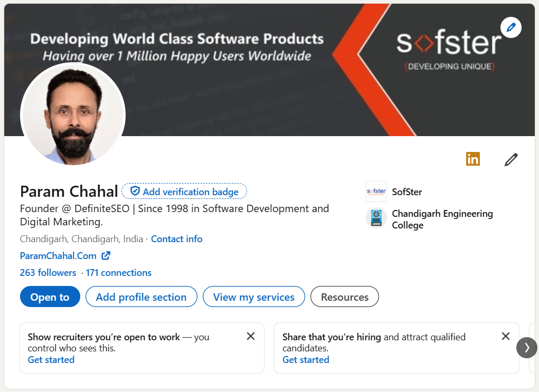The width and height of the screenshot is (539, 392).
Task: Show next suggestion card with arrow
Action: pos(526,348)
